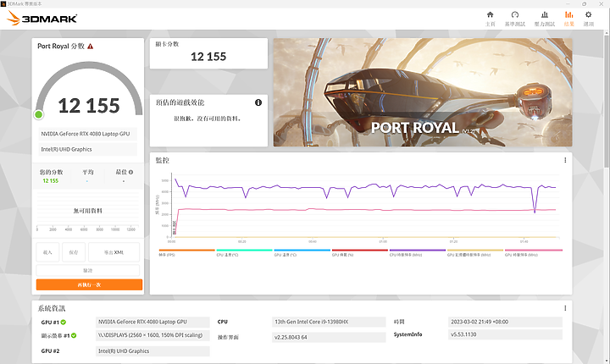Click the green check icon next to GPU #1
This screenshot has height=364, width=610.
click(x=64, y=322)
